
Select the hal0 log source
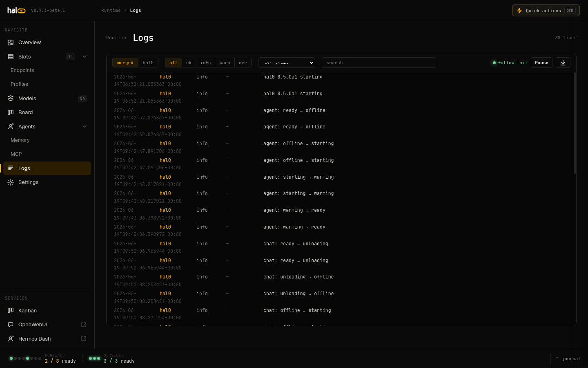[148, 63]
